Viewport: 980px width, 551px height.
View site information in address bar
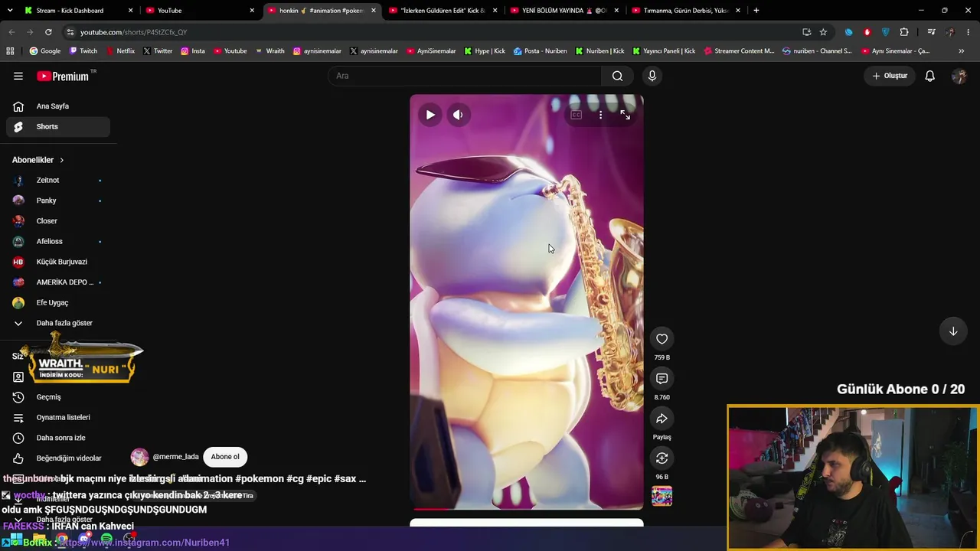point(70,32)
